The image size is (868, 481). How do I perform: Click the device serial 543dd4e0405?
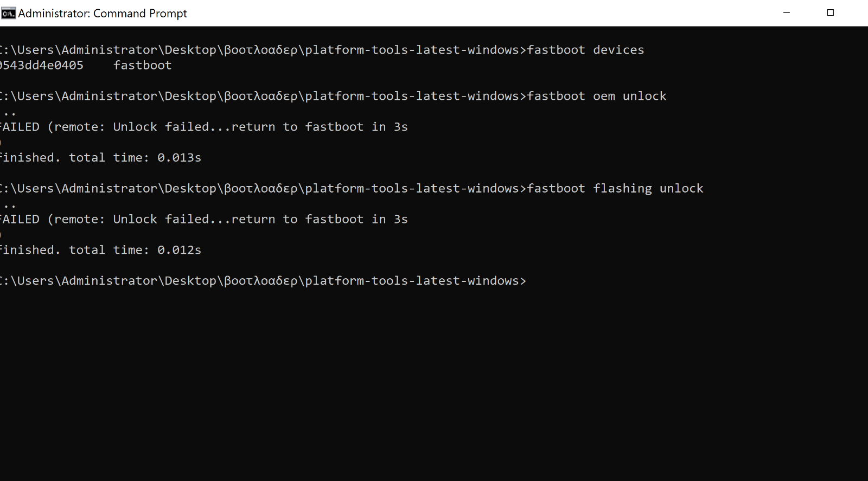click(42, 65)
